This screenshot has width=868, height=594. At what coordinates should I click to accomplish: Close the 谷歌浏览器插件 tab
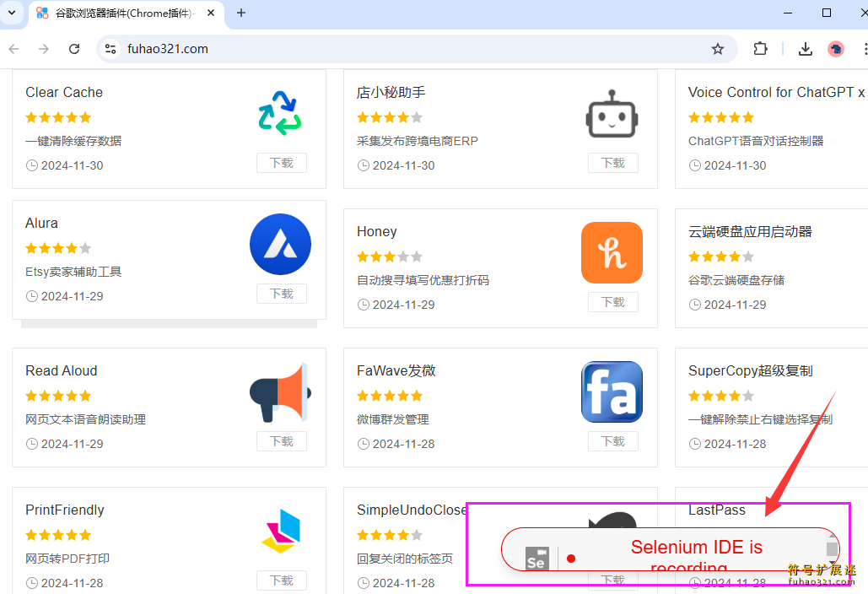tap(211, 13)
